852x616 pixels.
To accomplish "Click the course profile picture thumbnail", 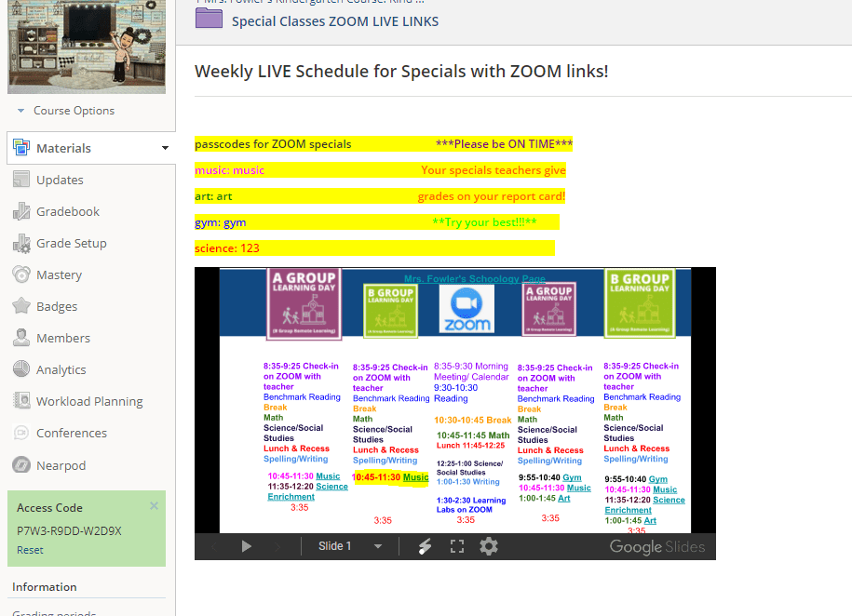I will point(87,47).
